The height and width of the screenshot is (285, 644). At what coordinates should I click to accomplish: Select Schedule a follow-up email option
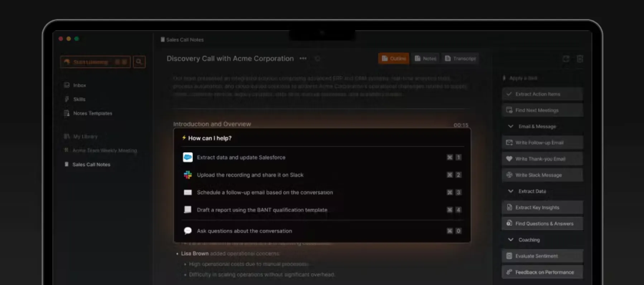click(322, 192)
